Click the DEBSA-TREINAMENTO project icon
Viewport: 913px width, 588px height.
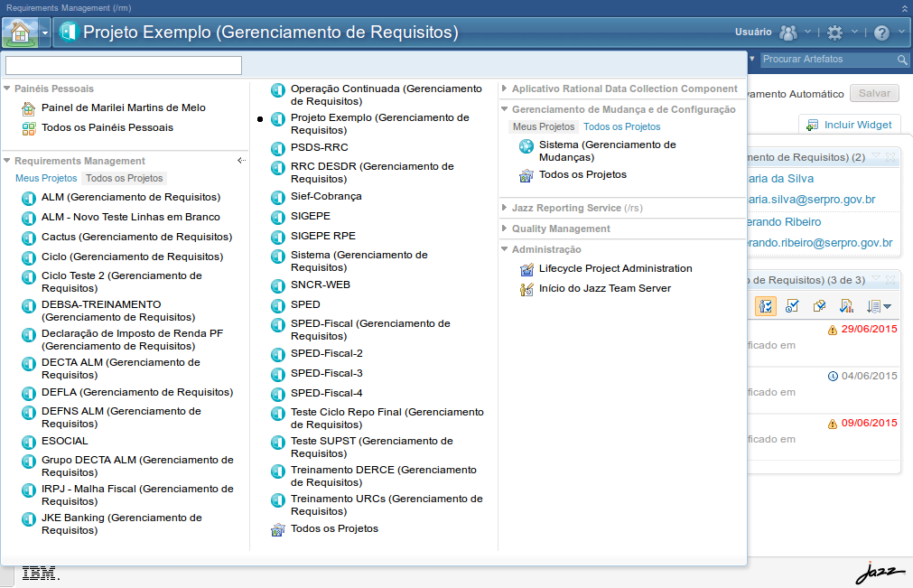[x=29, y=306]
